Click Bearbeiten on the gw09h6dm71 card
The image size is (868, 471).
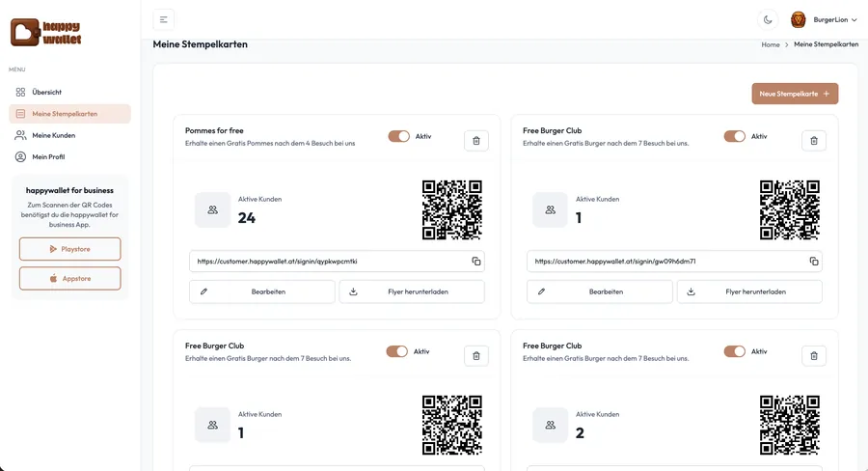(x=600, y=291)
